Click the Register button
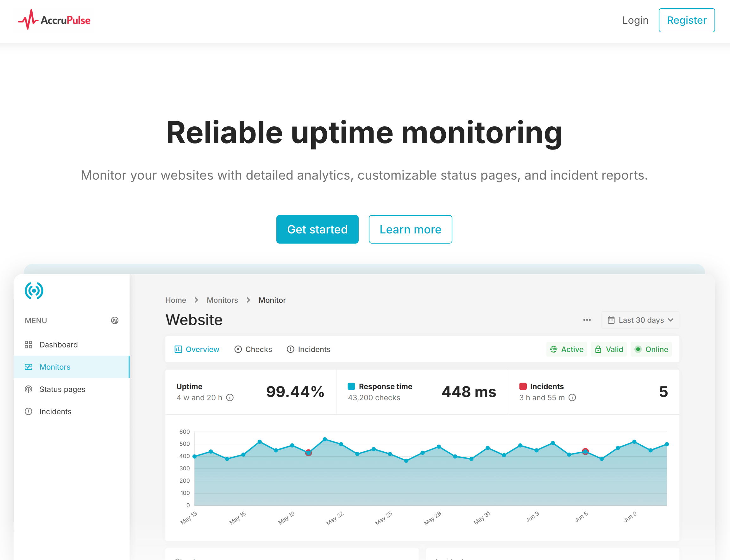This screenshot has width=730, height=560. coord(686,20)
